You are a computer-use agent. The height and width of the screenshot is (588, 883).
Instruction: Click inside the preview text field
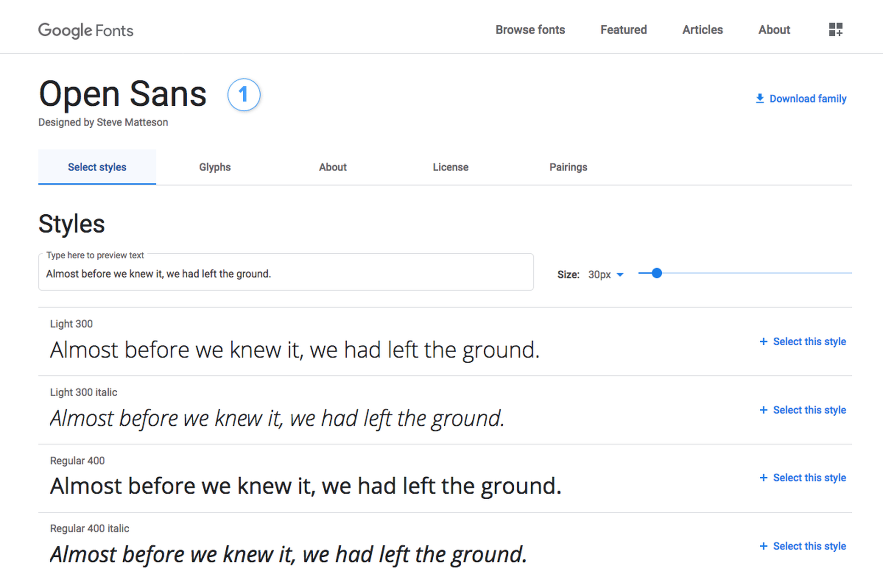[x=285, y=273]
